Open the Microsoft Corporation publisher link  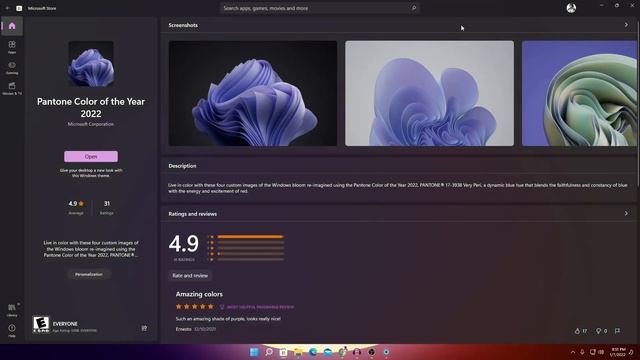click(x=91, y=124)
